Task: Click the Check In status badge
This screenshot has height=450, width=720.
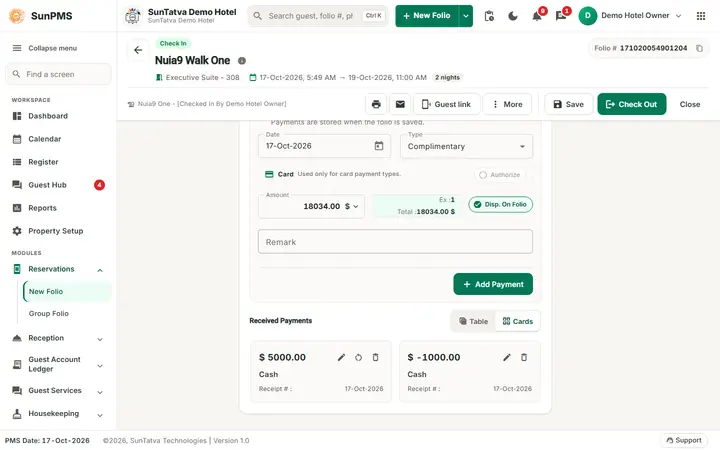Action: point(173,44)
